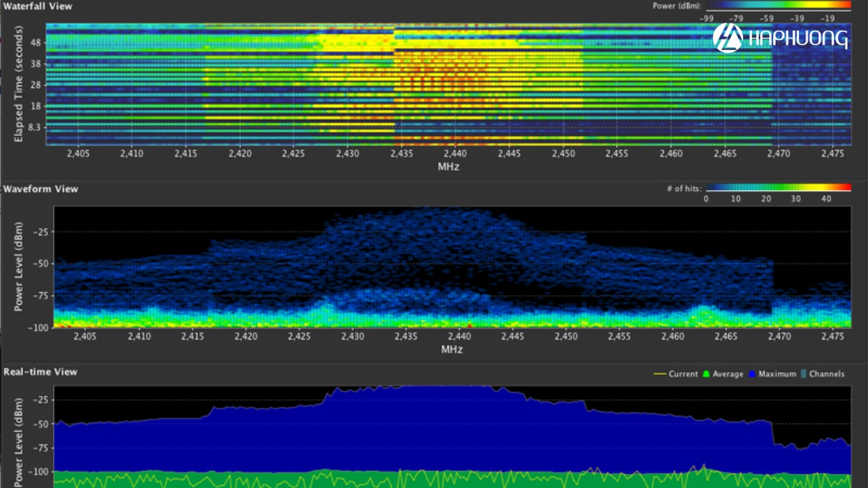The width and height of the screenshot is (868, 488).
Task: Select the Waterfall View panel title
Action: pos(37,6)
